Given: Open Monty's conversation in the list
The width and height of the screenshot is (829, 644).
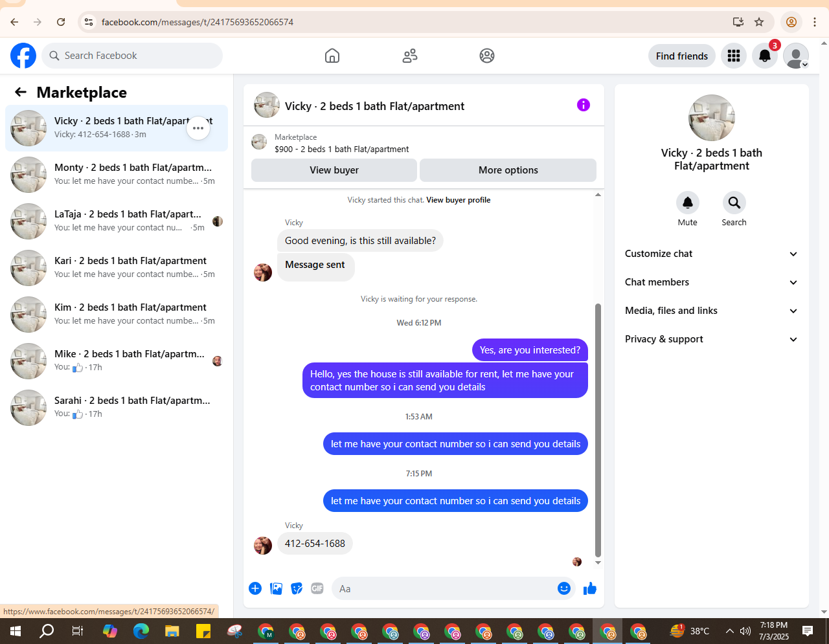Looking at the screenshot, I should tap(117, 175).
